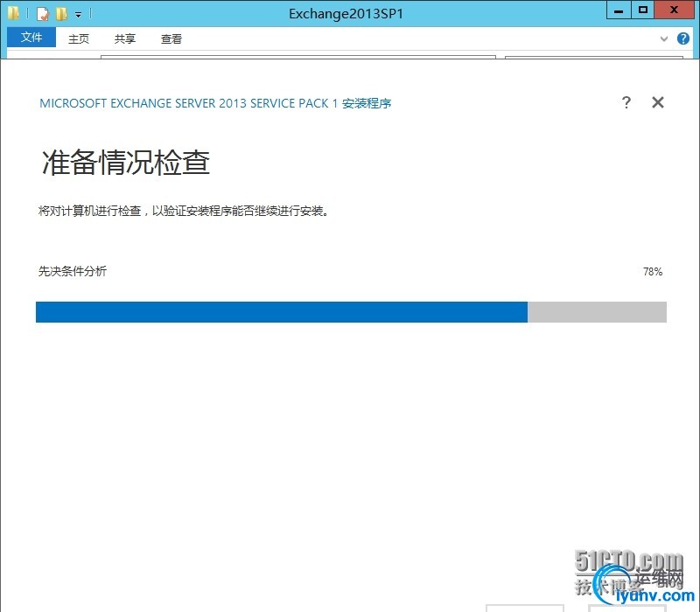Click the properties quick access icon
The height and width of the screenshot is (612, 700).
click(x=42, y=14)
